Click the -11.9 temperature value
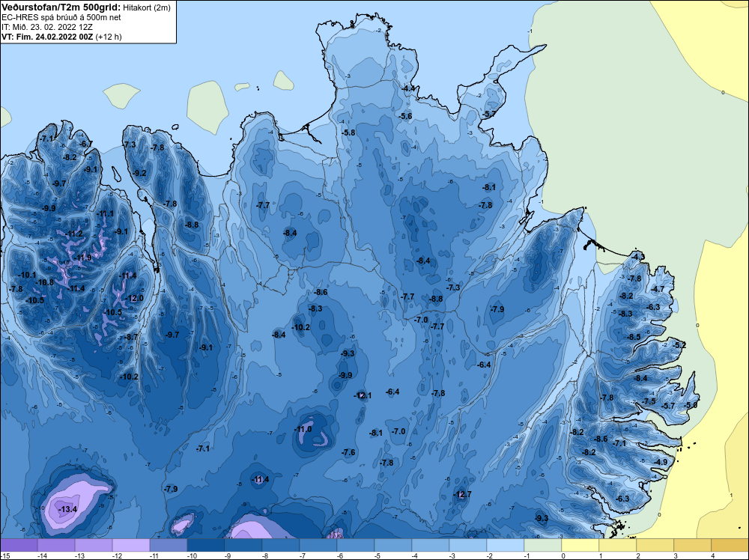This screenshot has height=560, width=749. coord(82,258)
